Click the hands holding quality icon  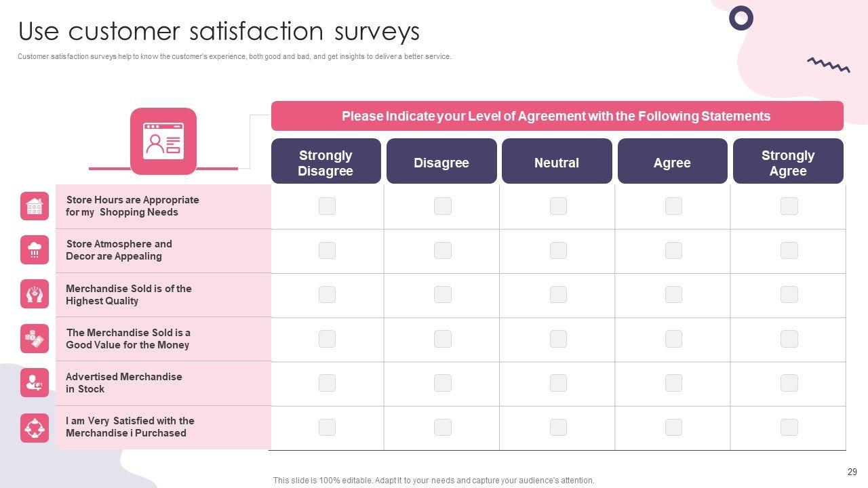(35, 294)
